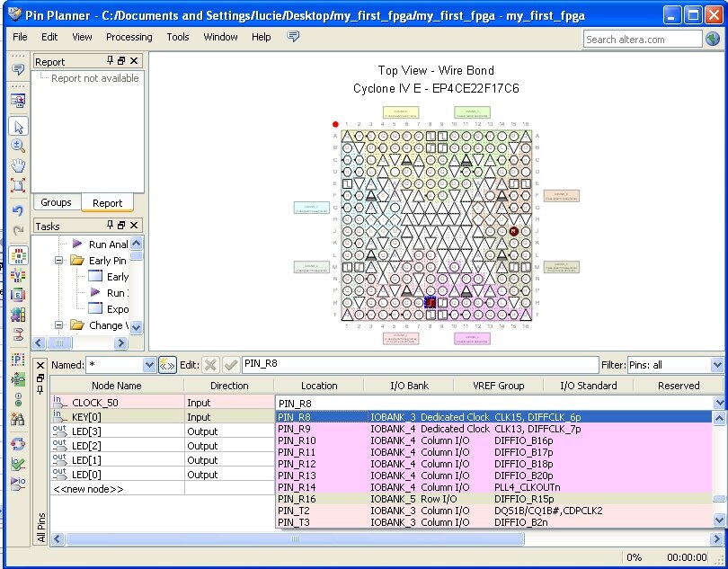This screenshot has height=569, width=728.
Task: Open the Filter 'Pins: all' dropdown
Action: click(x=716, y=365)
